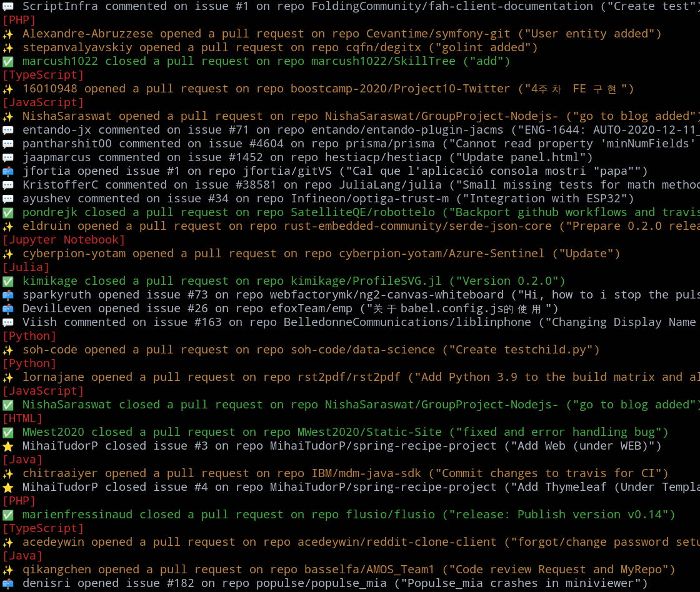The width and height of the screenshot is (700, 592).
Task: Click the [Java] tag above qikangchen line
Action: (22, 556)
